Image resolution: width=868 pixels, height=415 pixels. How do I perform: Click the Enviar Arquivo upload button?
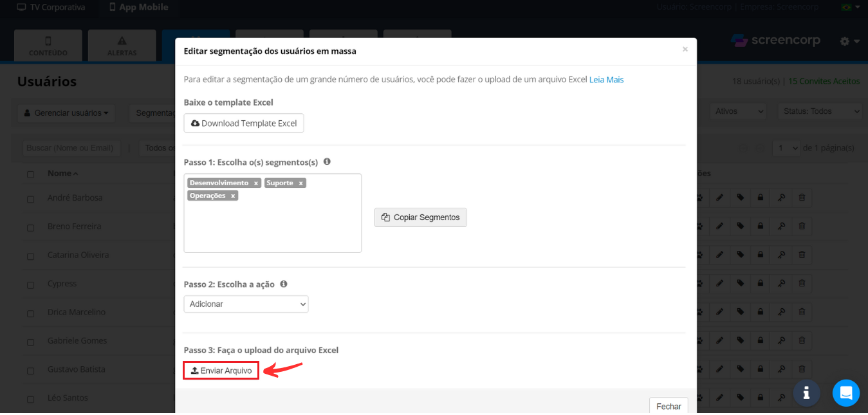tap(221, 371)
